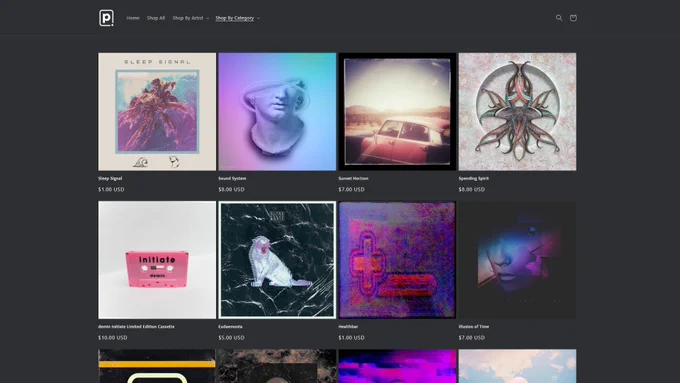Viewport: 680px width, 383px height.
Task: Click the Healthbar product title
Action: 348,327
